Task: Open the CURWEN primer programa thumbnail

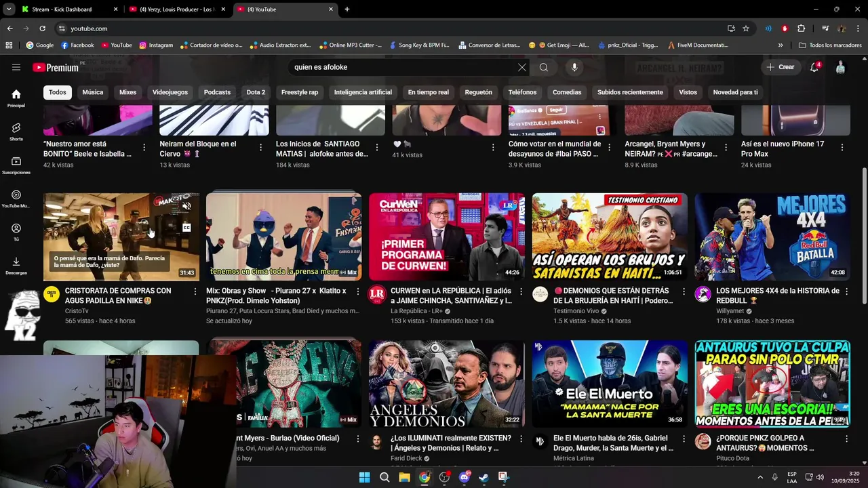Action: click(x=447, y=237)
